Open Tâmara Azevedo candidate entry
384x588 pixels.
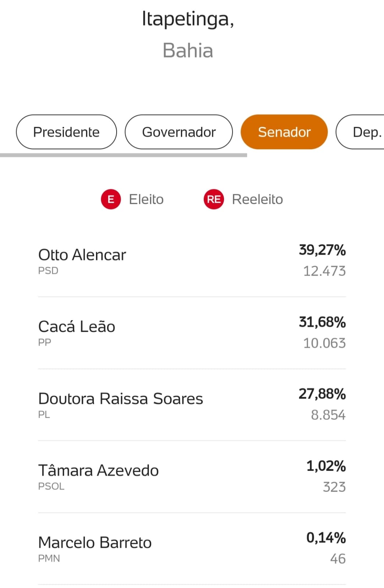[192, 477]
